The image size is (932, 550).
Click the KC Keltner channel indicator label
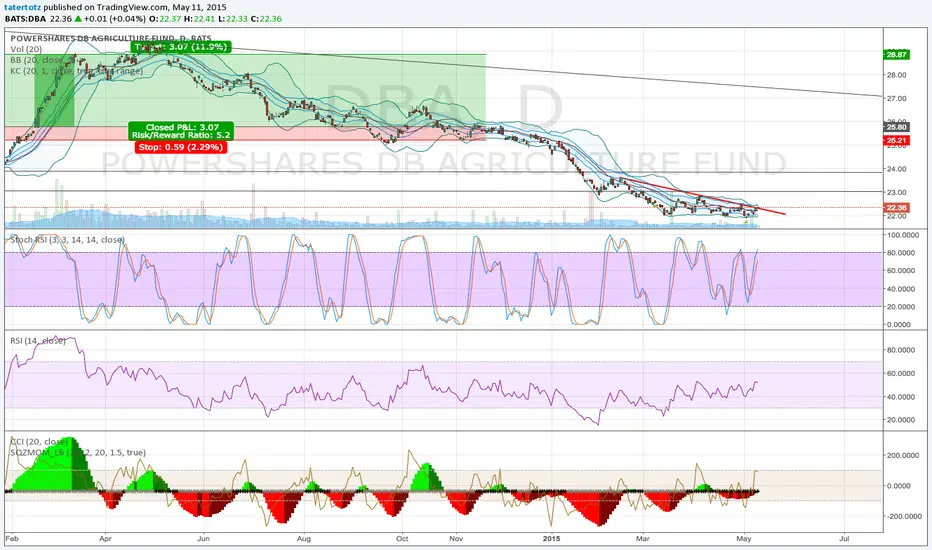pyautogui.click(x=77, y=71)
